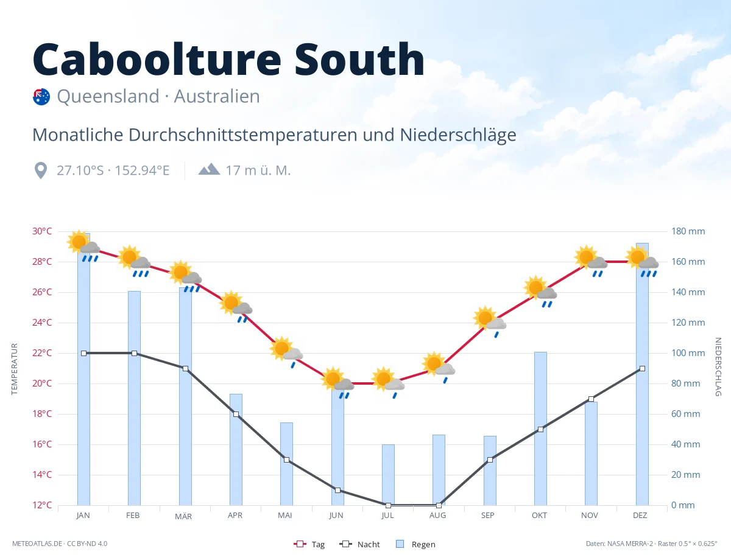Click the 30°C temperature axis label
The image size is (731, 560).
pos(42,231)
